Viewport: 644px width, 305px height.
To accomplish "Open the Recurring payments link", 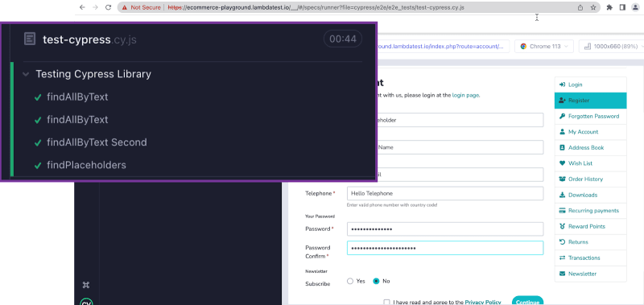I will coord(590,211).
